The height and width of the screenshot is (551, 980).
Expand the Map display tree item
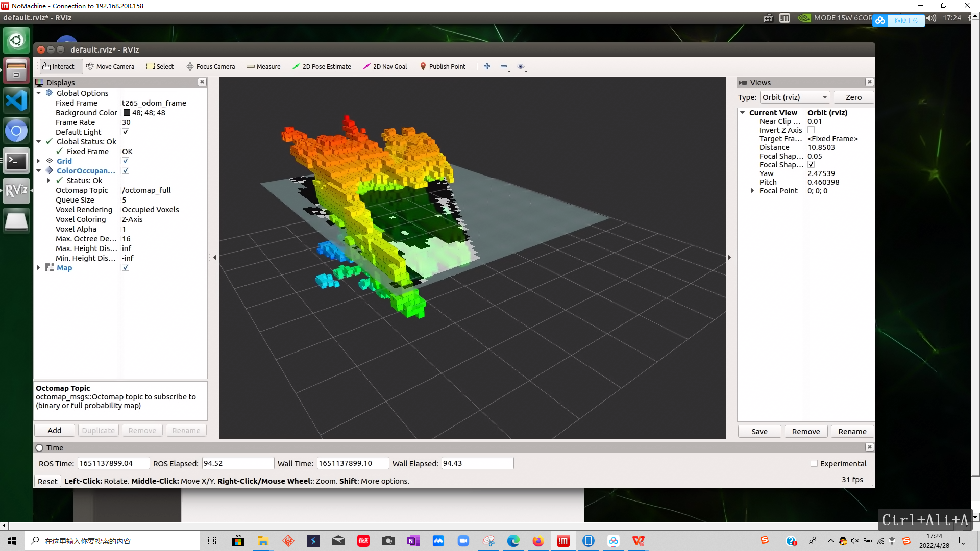[38, 267]
